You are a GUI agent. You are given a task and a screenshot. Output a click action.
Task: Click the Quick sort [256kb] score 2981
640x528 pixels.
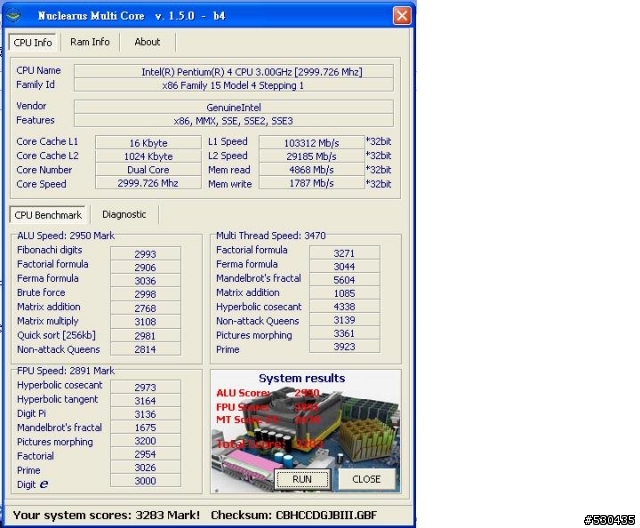tap(145, 335)
